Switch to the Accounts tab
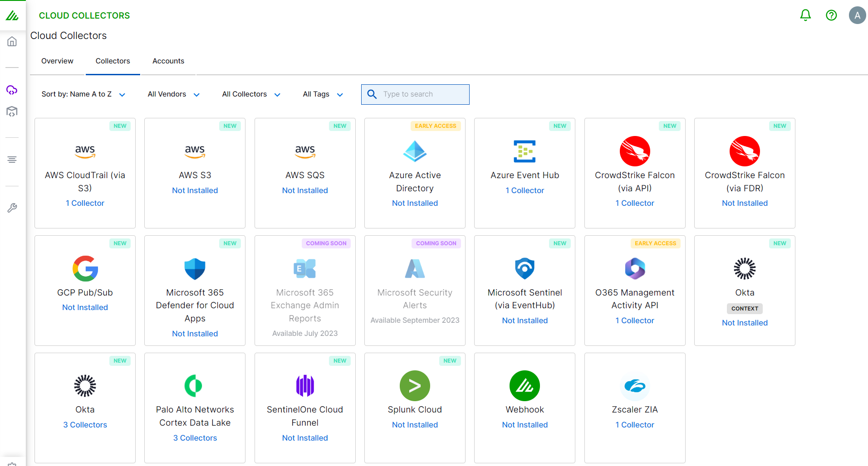868x466 pixels. click(168, 61)
